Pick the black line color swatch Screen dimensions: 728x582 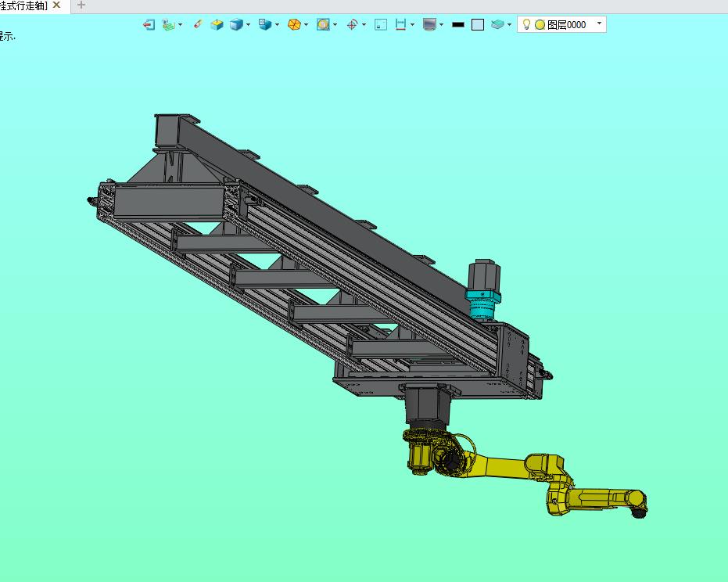(x=458, y=24)
